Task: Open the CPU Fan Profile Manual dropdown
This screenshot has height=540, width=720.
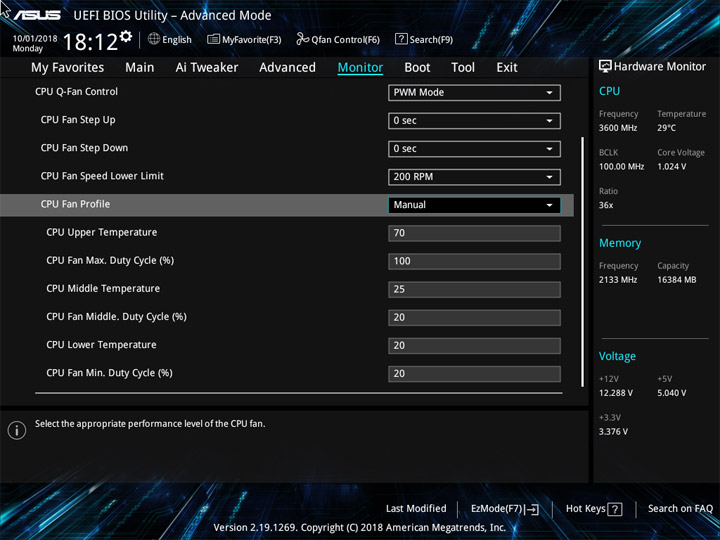Action: click(x=474, y=205)
